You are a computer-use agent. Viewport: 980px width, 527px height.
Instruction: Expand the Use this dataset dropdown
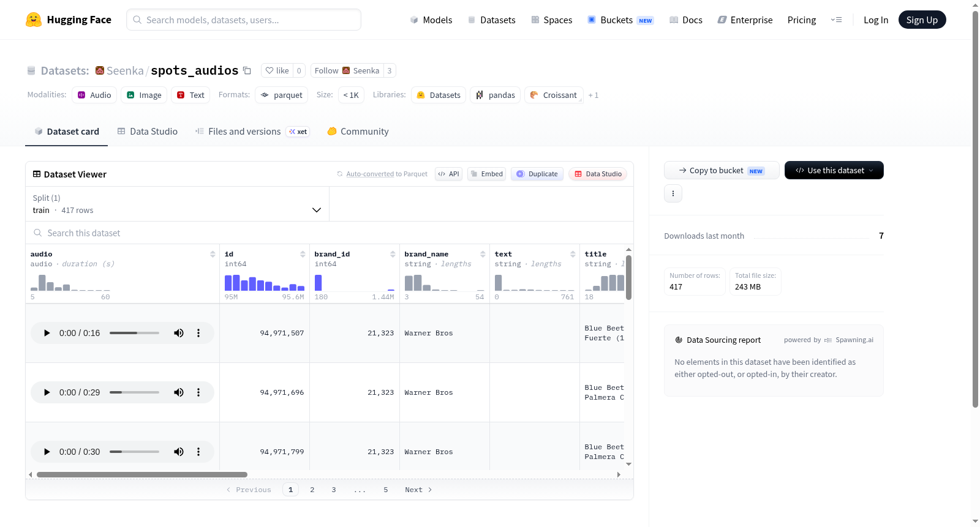[834, 170]
